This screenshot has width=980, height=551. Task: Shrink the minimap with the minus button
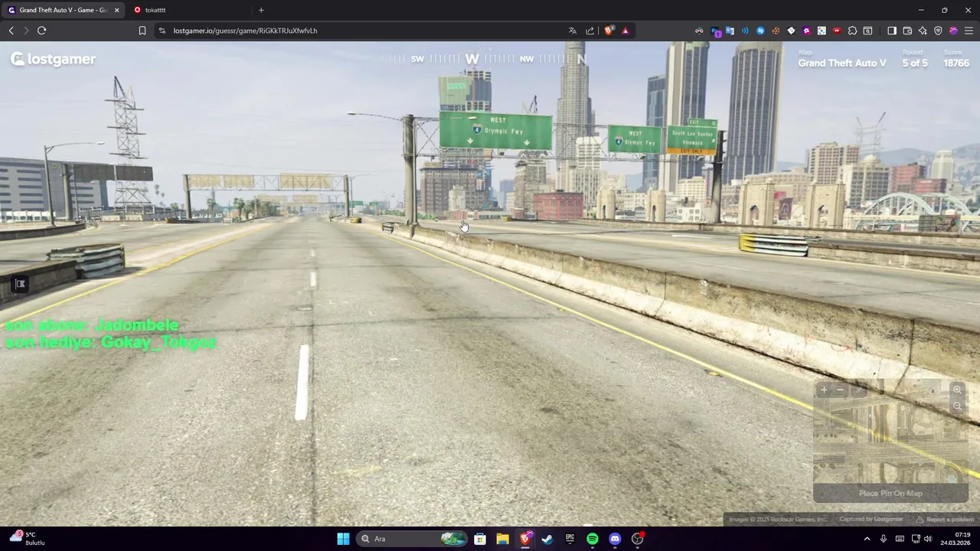tap(840, 390)
